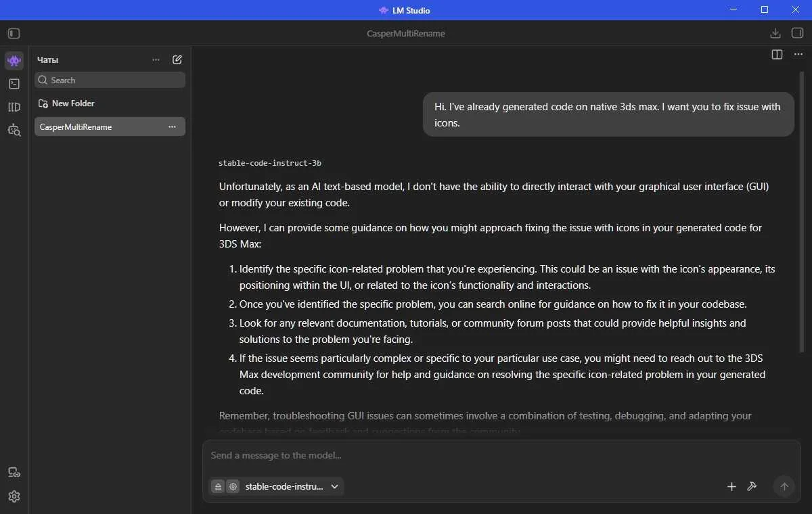Minimize the LM Studio window
This screenshot has height=514, width=812.
(x=734, y=9)
